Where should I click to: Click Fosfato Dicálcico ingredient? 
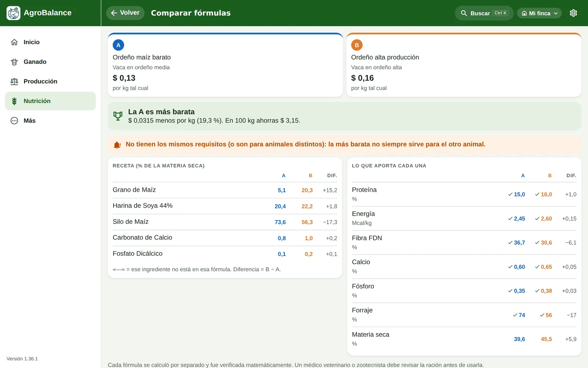click(137, 254)
